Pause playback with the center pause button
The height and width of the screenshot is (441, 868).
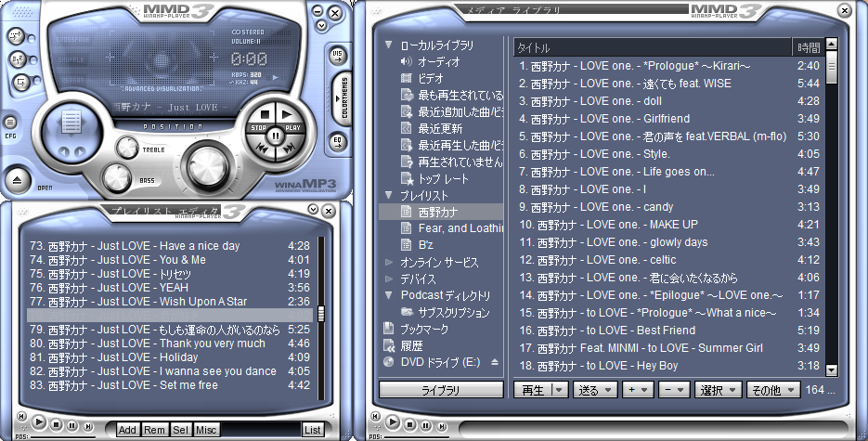(x=275, y=135)
